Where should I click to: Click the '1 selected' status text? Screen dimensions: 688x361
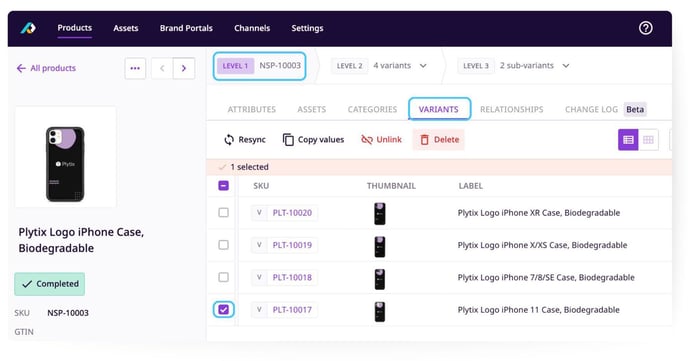pos(249,167)
